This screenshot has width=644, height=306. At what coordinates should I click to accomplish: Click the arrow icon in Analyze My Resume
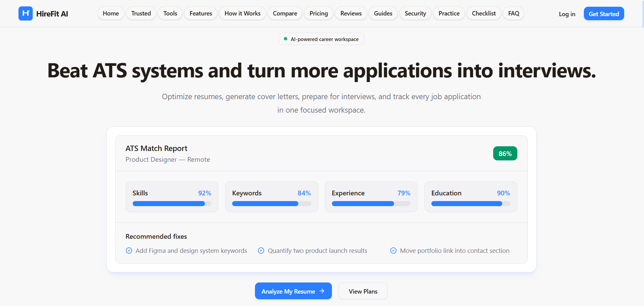click(x=322, y=291)
